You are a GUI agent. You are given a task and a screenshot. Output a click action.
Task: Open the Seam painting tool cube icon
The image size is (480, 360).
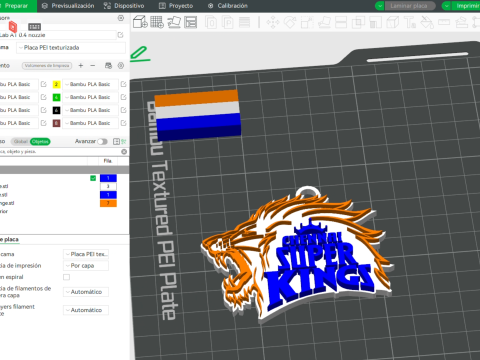pos(393,22)
